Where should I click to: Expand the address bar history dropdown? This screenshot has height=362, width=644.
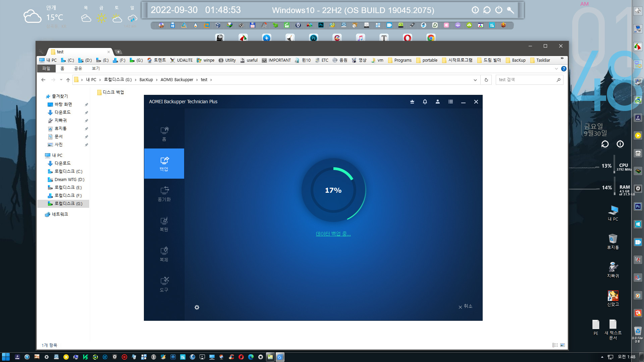coord(475,80)
